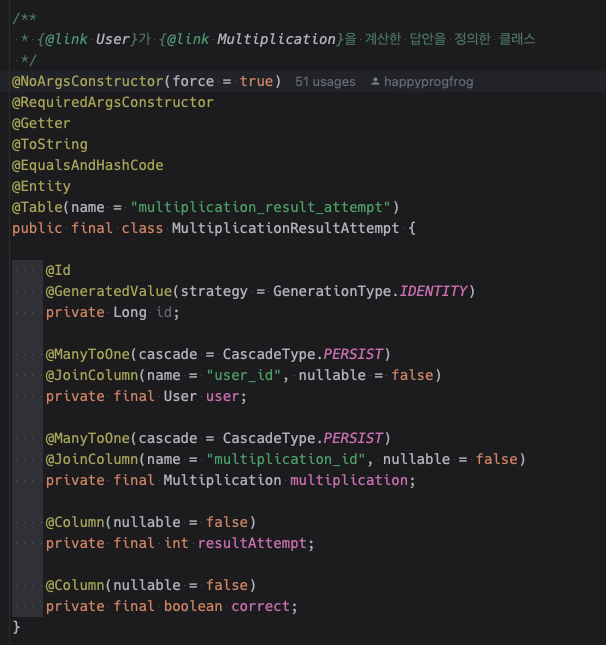Click the author person icon beside happyprogfrog
This screenshot has width=606, height=645.
(x=375, y=81)
